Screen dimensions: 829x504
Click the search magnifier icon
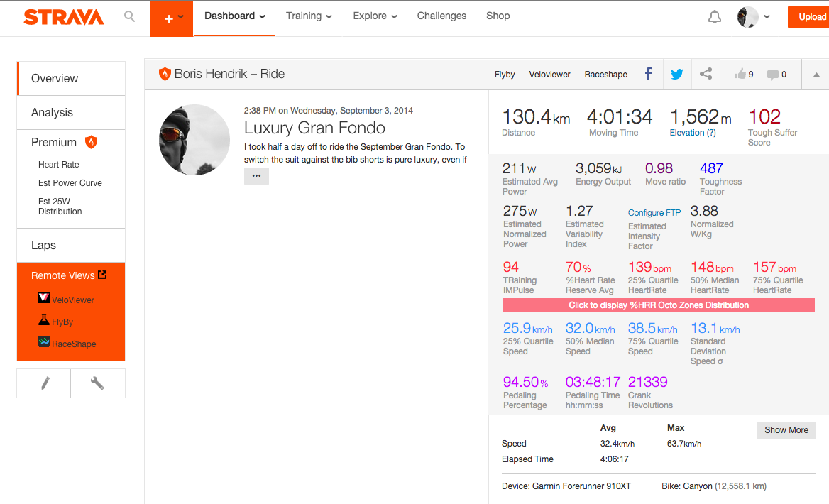129,16
